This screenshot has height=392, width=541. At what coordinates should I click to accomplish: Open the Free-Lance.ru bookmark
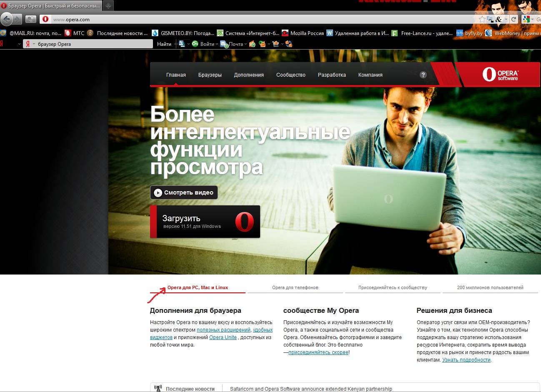tap(422, 33)
